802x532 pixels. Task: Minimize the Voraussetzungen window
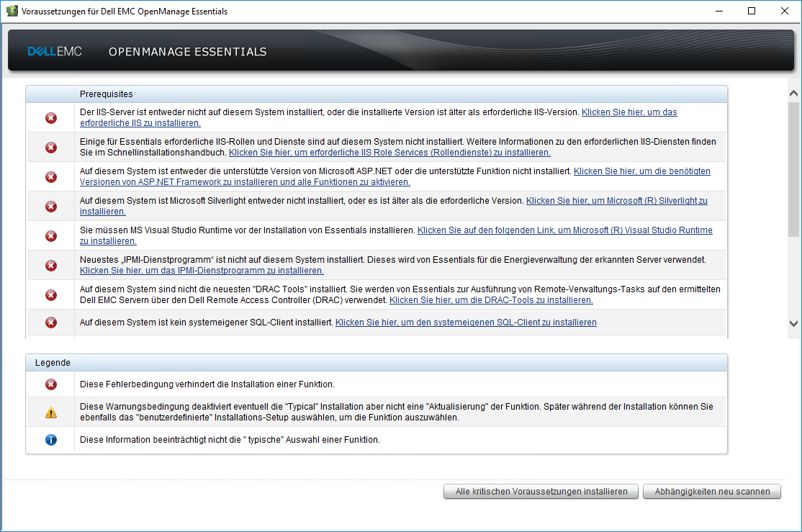[719, 11]
